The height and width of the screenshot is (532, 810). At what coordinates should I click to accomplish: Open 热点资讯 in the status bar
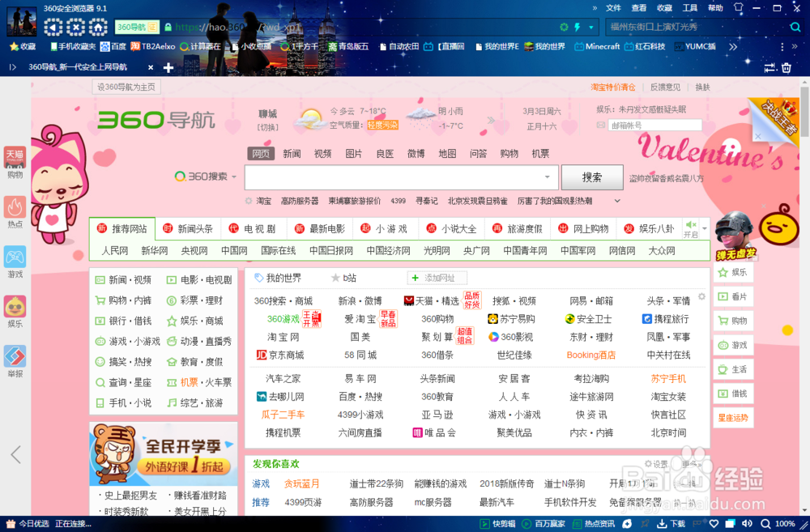pos(594,524)
